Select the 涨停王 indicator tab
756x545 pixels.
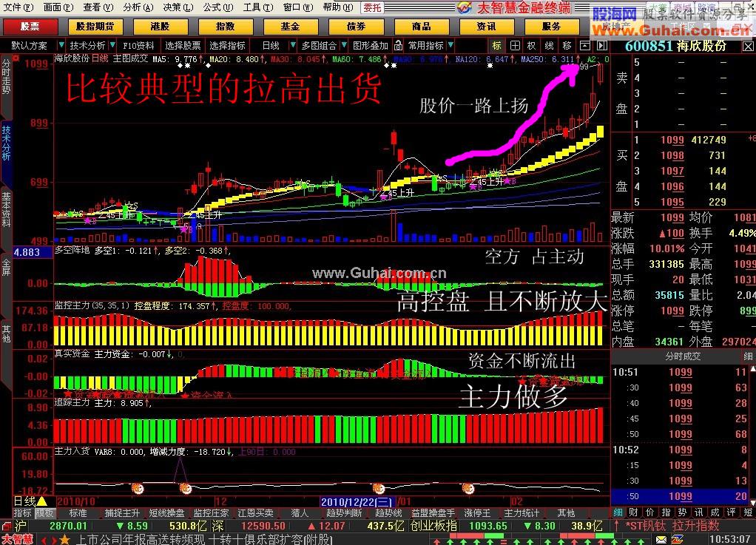(x=477, y=513)
